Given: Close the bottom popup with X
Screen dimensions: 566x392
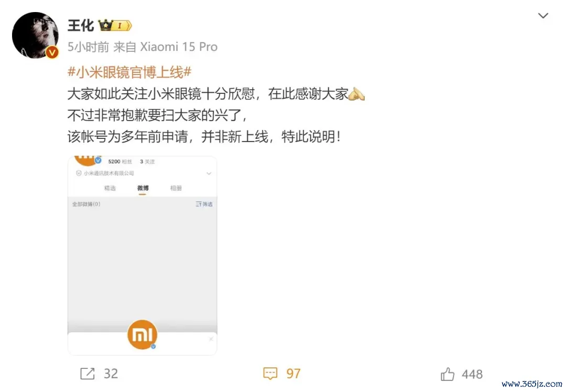Looking at the screenshot, I should [x=211, y=339].
